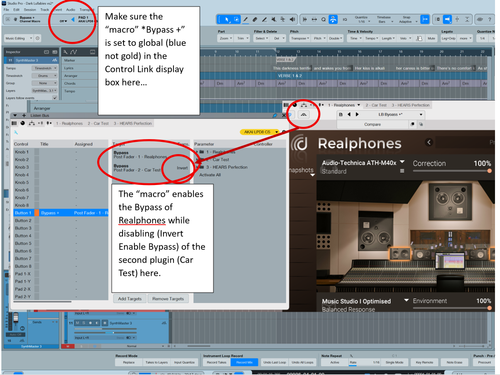Click the pin icon on Listen Bus window
Screen dimensions: 500x375
pos(275,115)
